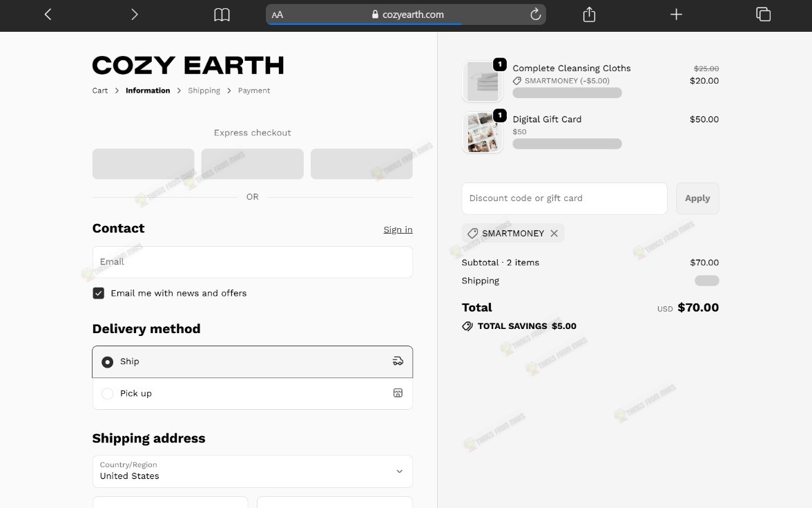Image resolution: width=812 pixels, height=508 pixels.
Task: Go back to Cart breadcrumb
Action: pos(100,91)
